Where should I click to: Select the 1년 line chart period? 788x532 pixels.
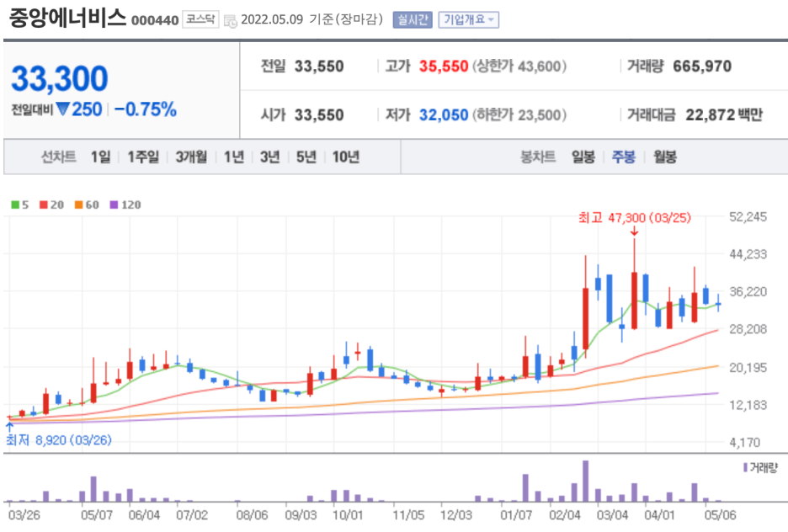(x=234, y=157)
